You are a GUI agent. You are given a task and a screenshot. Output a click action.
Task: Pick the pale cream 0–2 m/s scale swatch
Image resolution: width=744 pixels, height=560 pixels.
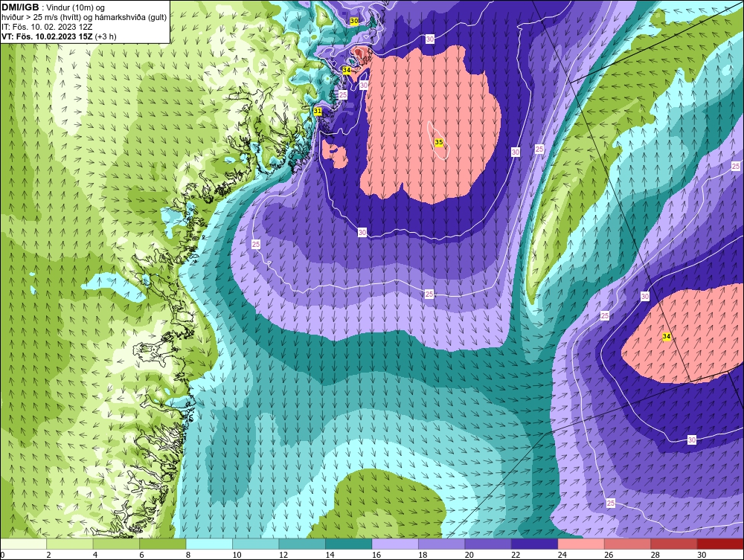click(x=23, y=544)
